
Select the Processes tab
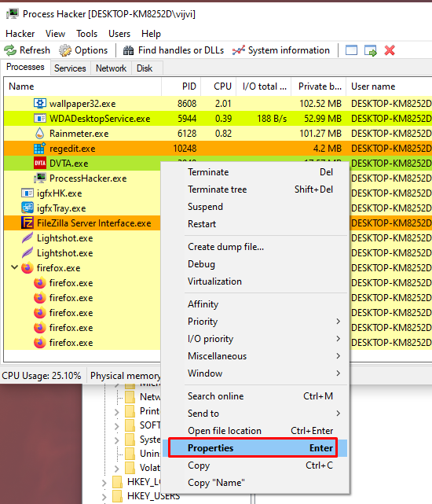click(x=25, y=67)
